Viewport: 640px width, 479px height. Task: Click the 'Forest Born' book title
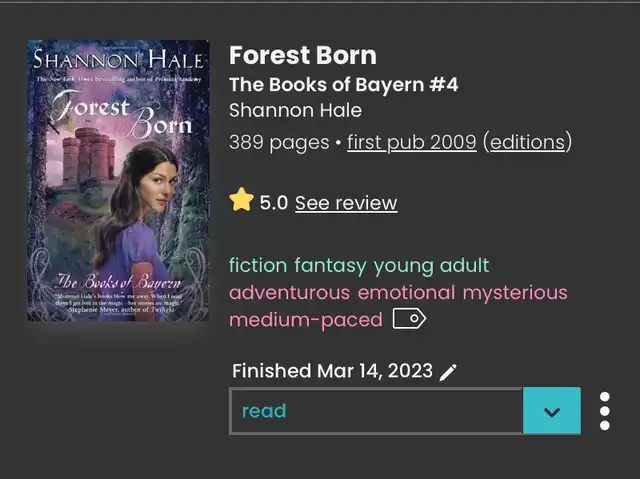pyautogui.click(x=303, y=55)
